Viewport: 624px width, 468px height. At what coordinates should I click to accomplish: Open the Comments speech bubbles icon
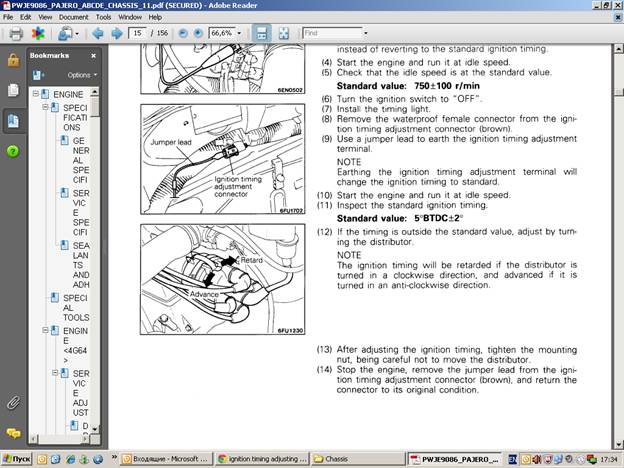pos(13,433)
